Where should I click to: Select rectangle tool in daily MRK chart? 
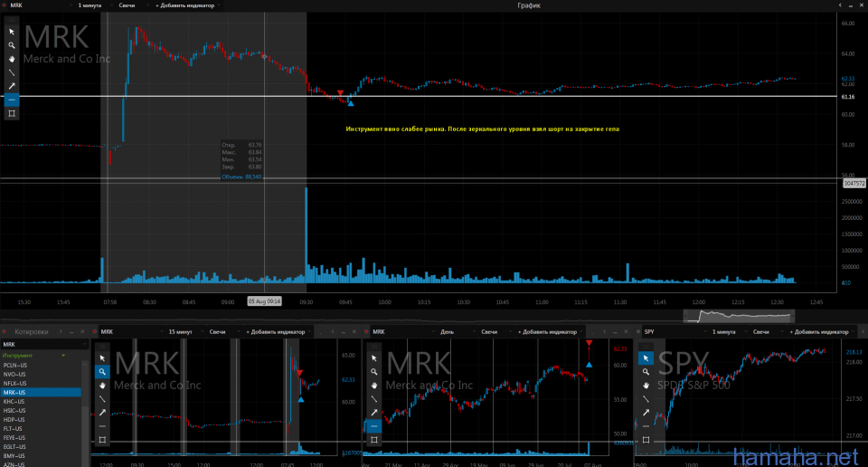(374, 439)
